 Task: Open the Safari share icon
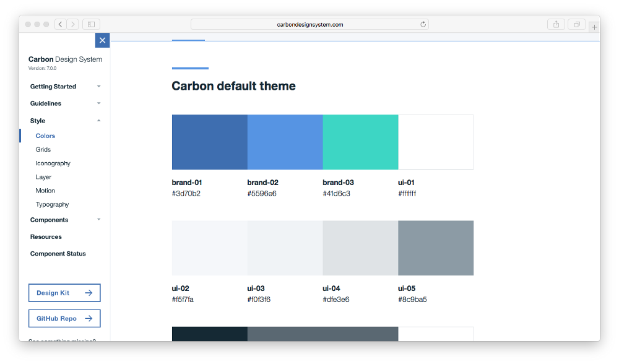[556, 24]
